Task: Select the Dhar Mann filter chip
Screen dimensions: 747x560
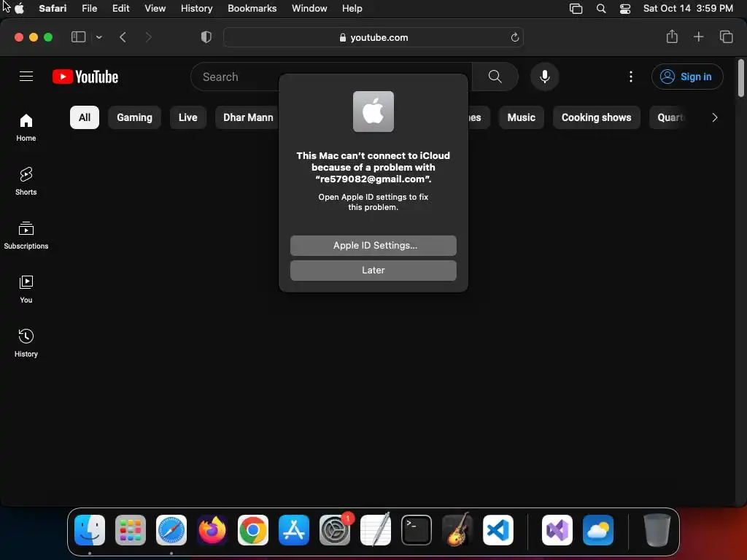Action: click(248, 117)
